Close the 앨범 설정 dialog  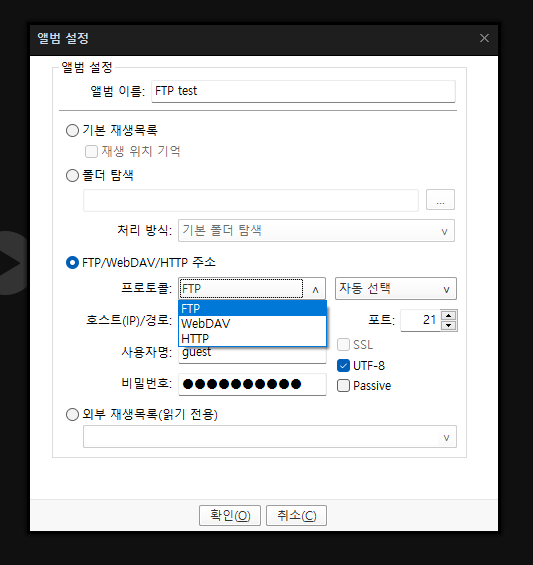[x=484, y=38]
